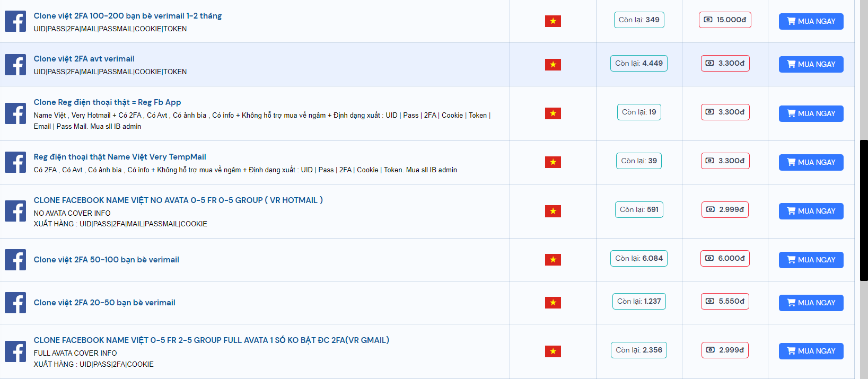Click the Vietnam flag in the 'Clone Reg điện thoại thật' row
This screenshot has height=379, width=868.
click(553, 113)
